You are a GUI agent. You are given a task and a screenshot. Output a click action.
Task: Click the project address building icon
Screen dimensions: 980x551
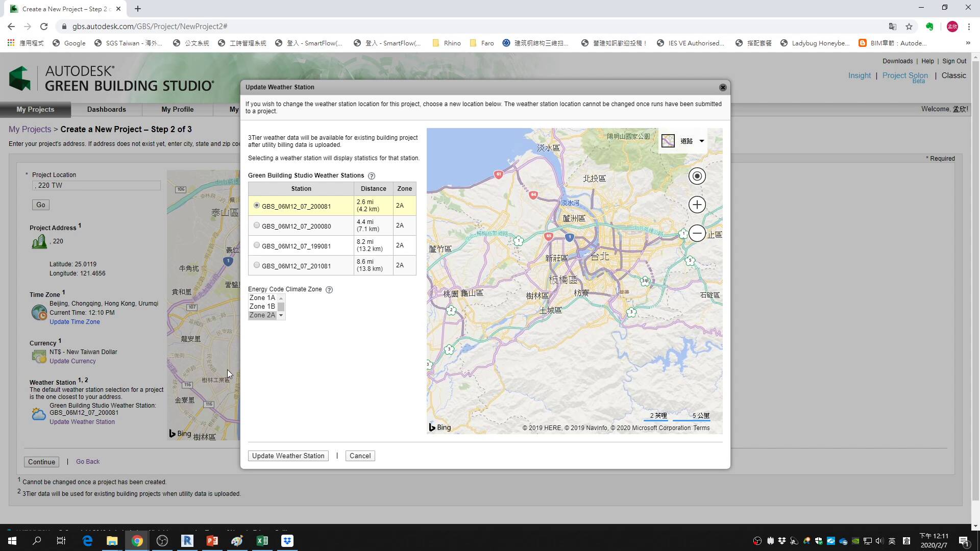39,242
